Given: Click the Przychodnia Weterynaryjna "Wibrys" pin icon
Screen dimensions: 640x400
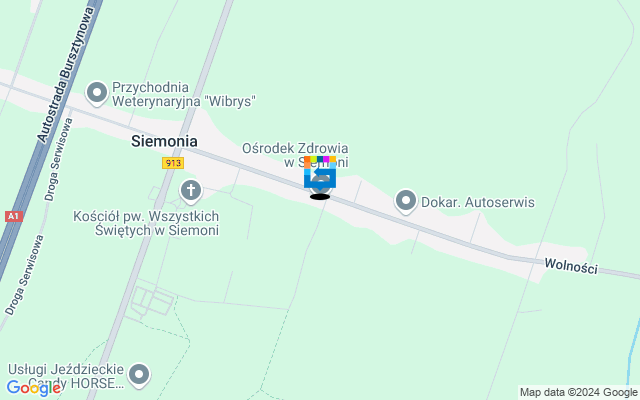Looking at the screenshot, I should point(97,93).
